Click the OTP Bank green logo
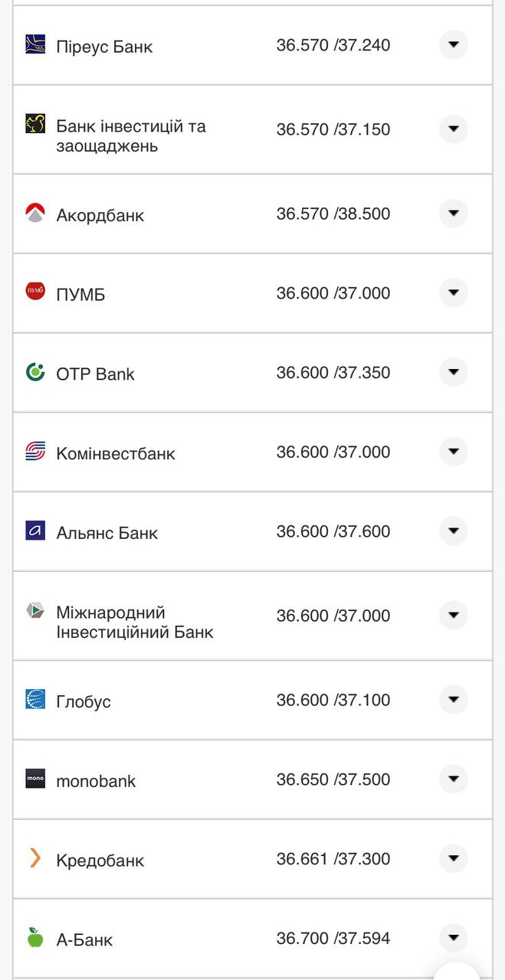Image resolution: width=505 pixels, height=980 pixels. click(x=35, y=372)
